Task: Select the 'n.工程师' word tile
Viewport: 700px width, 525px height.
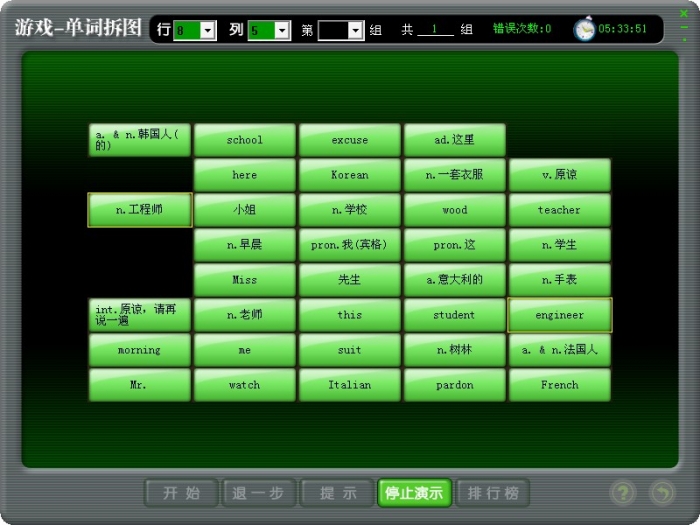Action: pyautogui.click(x=139, y=210)
